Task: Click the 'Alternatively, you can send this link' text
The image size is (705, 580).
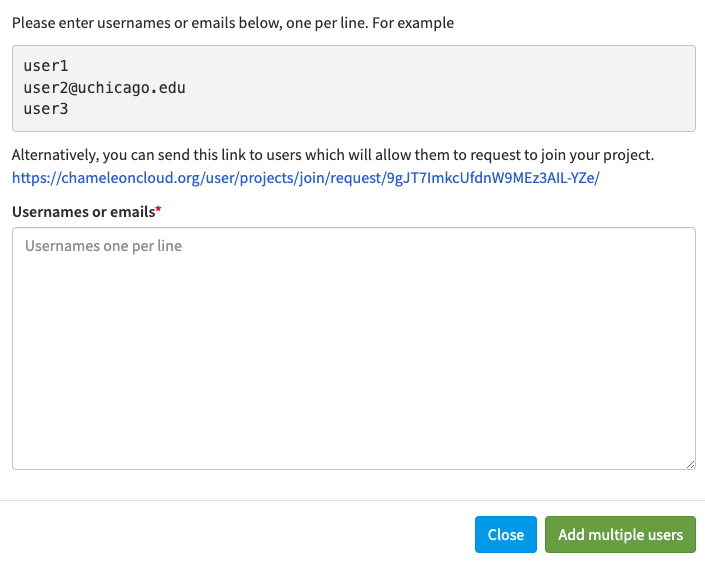Action: (x=333, y=155)
